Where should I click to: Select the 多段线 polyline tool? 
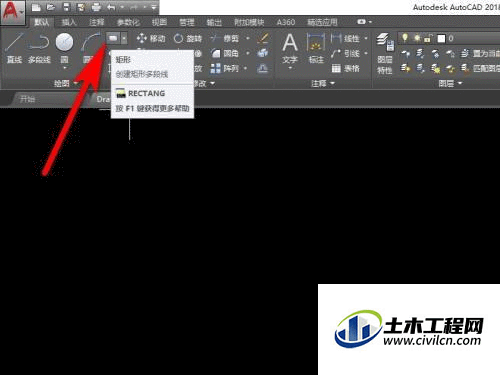(x=39, y=48)
